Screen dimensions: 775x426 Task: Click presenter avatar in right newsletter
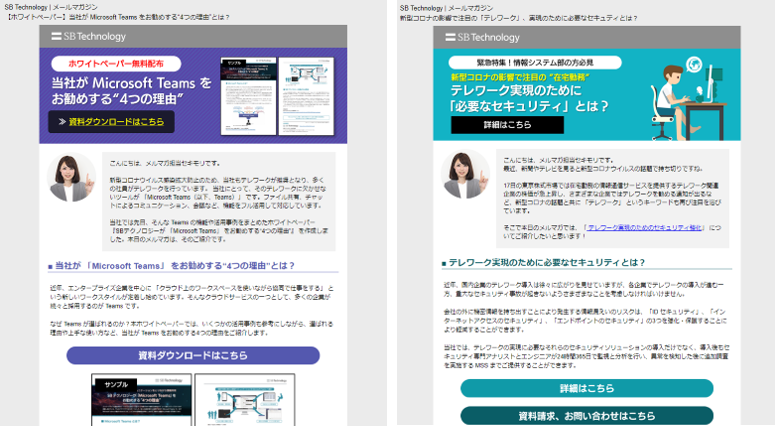coord(466,174)
